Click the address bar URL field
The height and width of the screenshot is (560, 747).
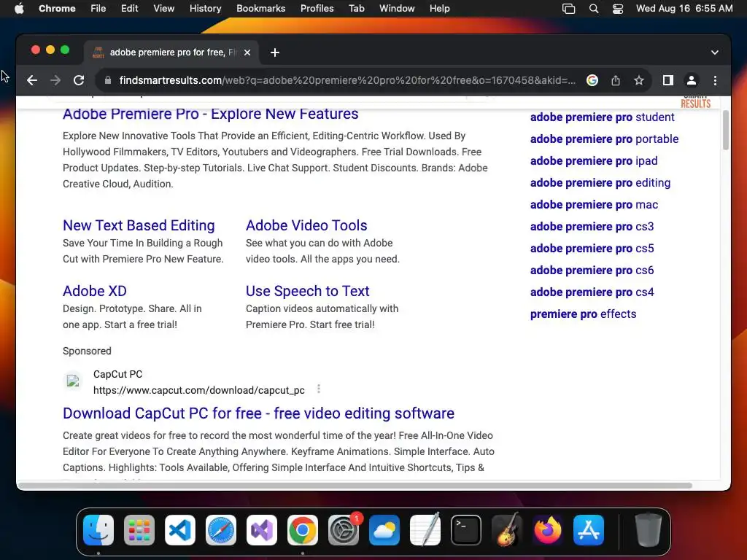[x=347, y=80]
